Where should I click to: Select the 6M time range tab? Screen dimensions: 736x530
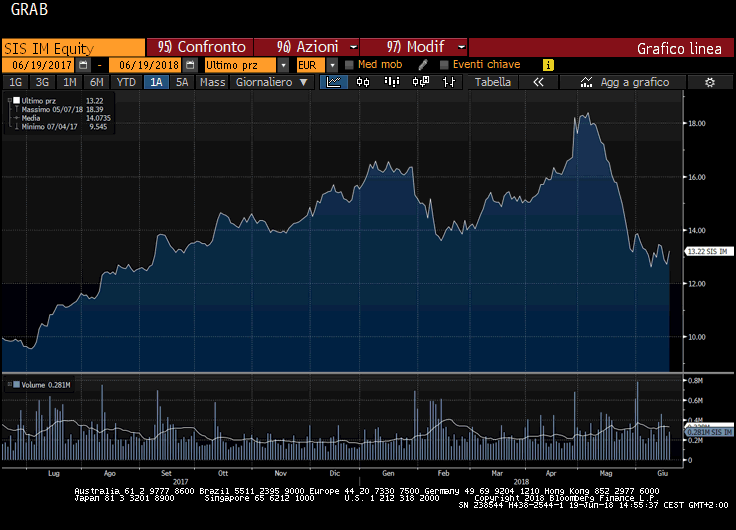pos(96,82)
